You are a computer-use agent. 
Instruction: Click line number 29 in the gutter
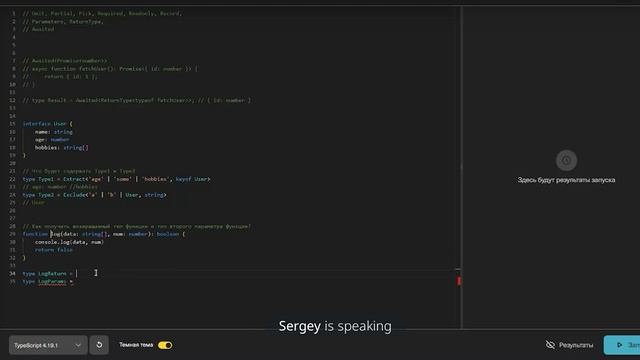click(12, 234)
